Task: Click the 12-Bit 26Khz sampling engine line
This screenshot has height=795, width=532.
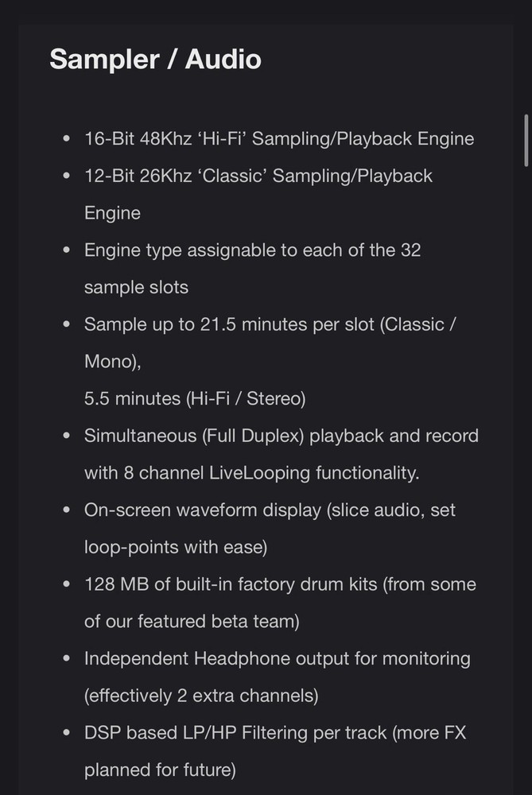Action: (258, 176)
